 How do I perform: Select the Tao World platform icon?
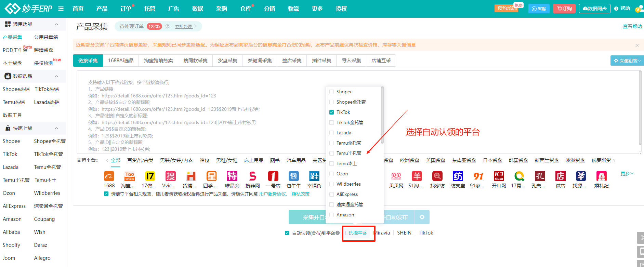(129, 176)
